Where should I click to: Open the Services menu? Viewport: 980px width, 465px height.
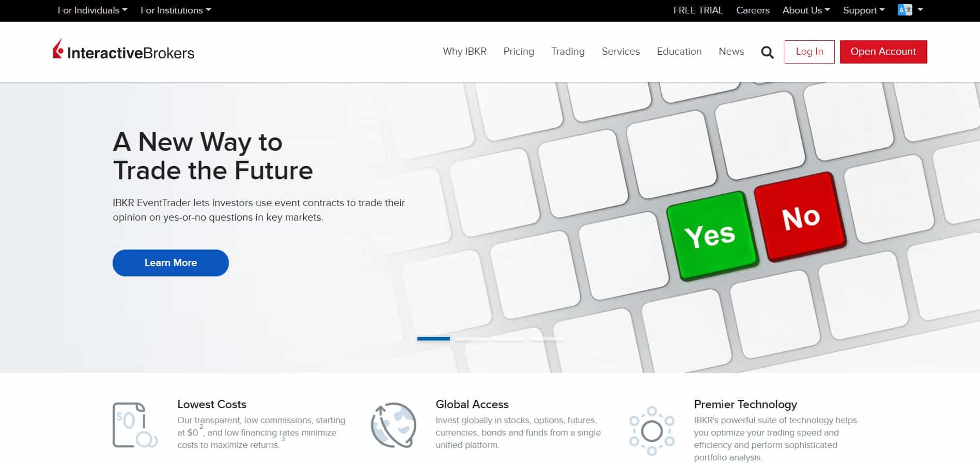point(620,52)
